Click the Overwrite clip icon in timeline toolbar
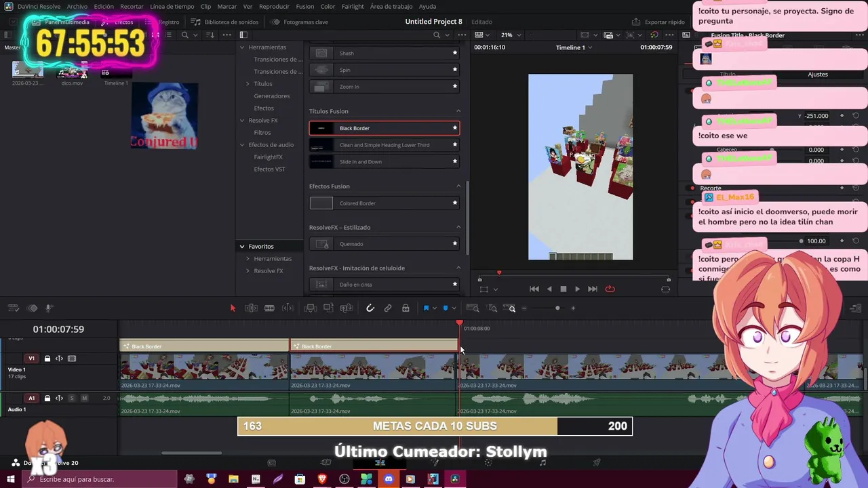 pyautogui.click(x=328, y=308)
